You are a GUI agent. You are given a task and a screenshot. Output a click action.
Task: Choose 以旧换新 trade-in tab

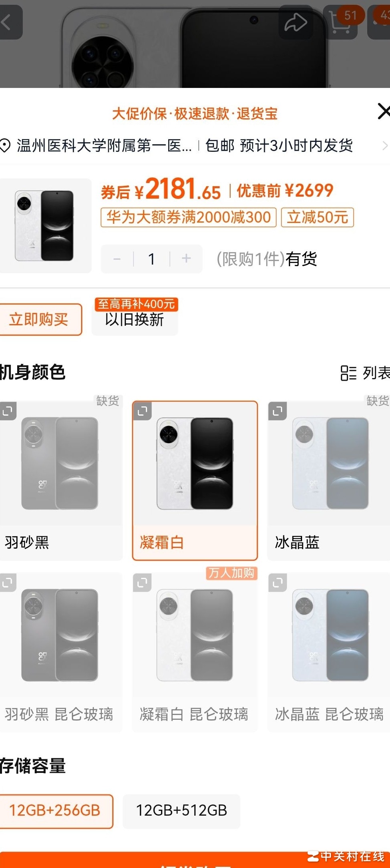click(135, 319)
